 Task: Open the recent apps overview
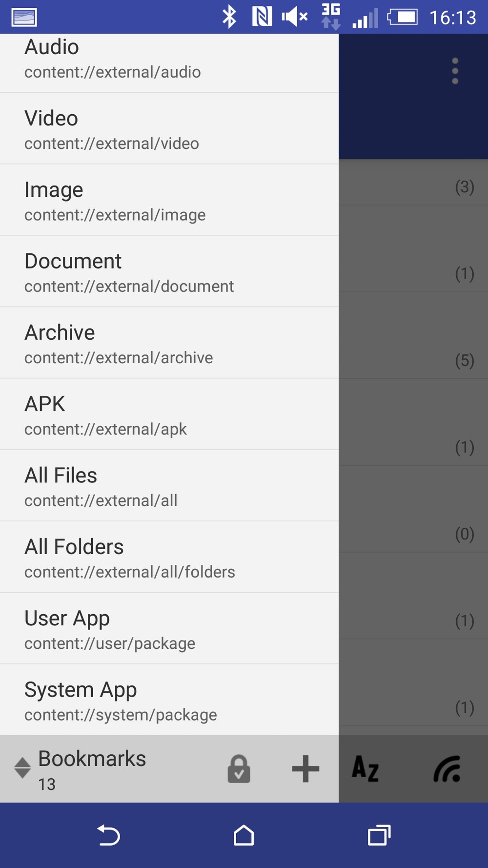tap(379, 835)
